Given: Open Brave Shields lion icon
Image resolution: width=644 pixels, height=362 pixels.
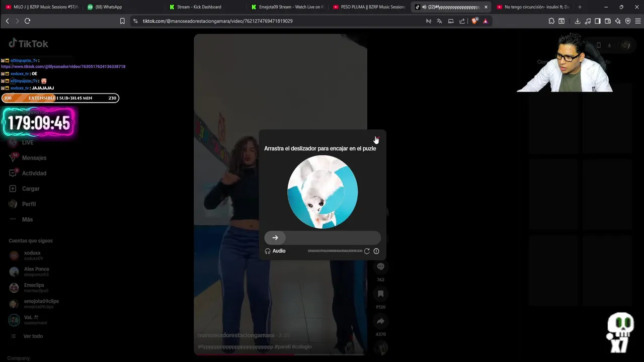Looking at the screenshot, I should click(474, 21).
